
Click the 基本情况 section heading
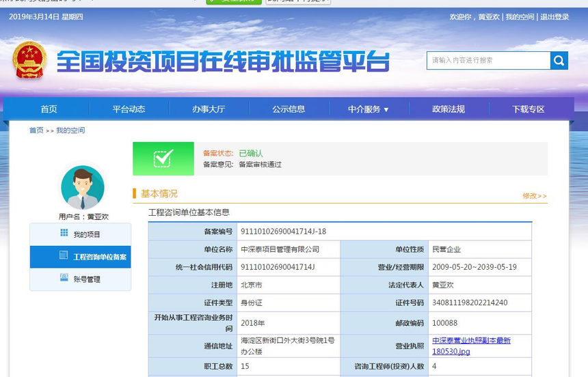click(159, 194)
